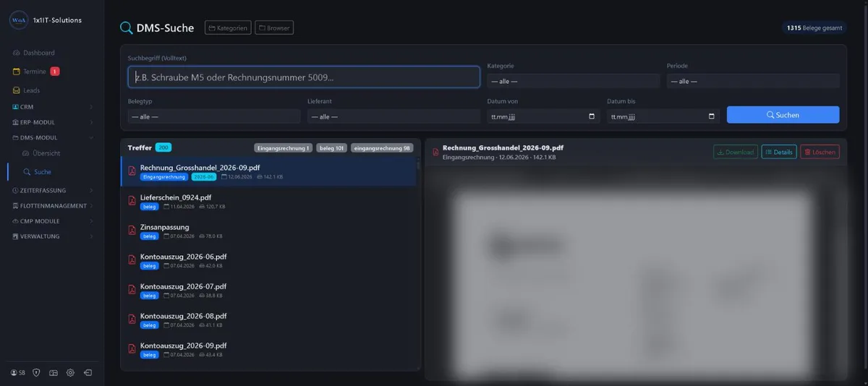Viewport: 868px width, 386px height.
Task: Open the Lieferant dropdown
Action: [393, 116]
